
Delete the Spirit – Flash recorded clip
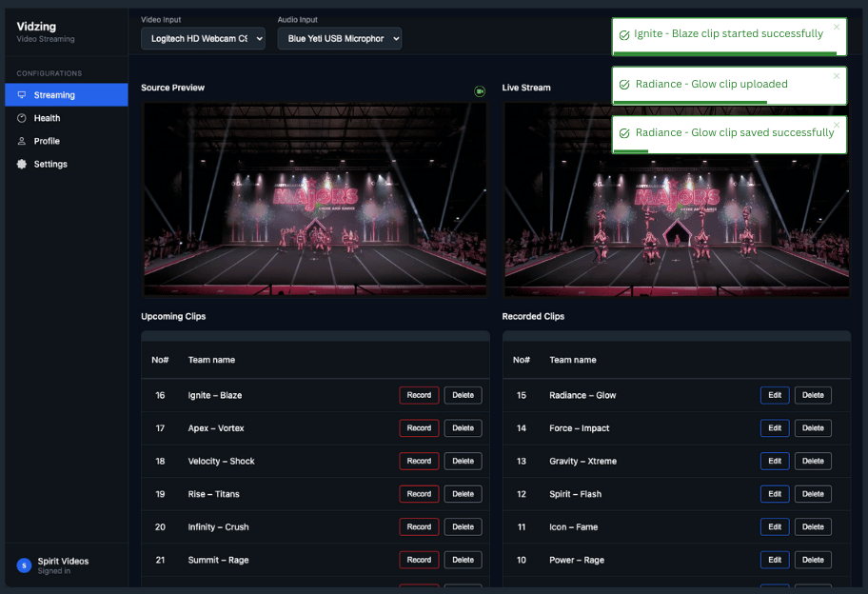click(813, 494)
